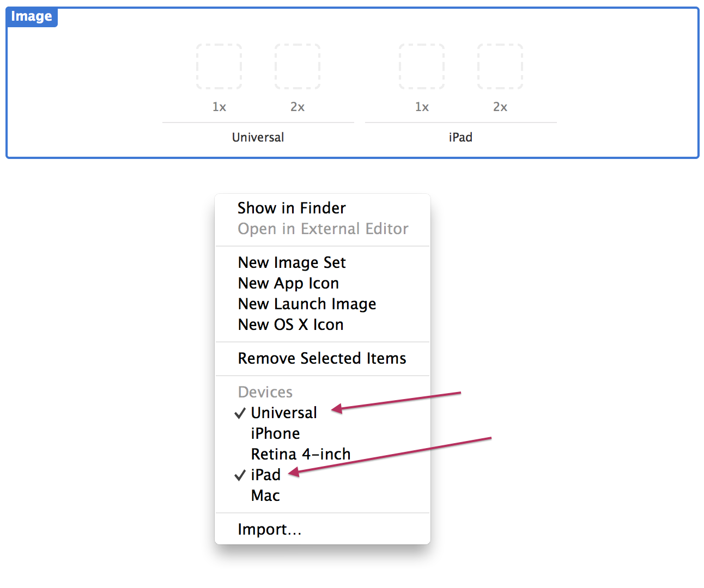Uncheck the Universal device option

pos(283,413)
